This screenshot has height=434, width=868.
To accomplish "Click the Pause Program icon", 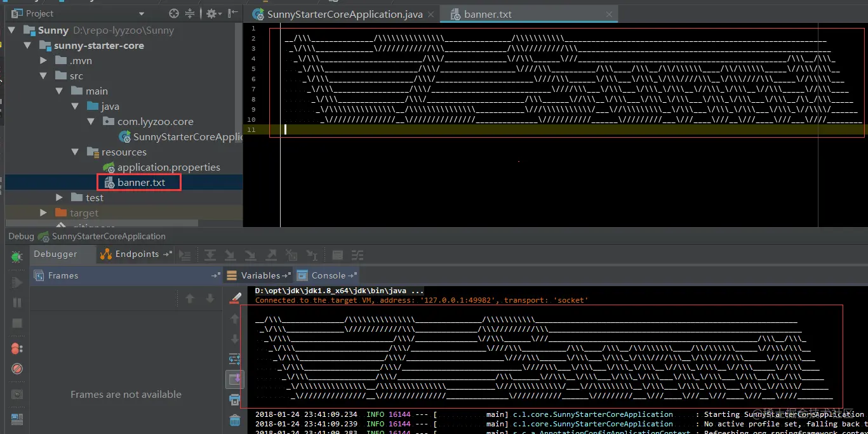I will point(17,303).
